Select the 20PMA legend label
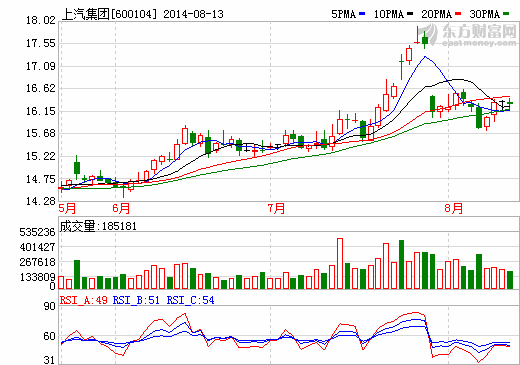The image size is (520, 365). coord(437,14)
